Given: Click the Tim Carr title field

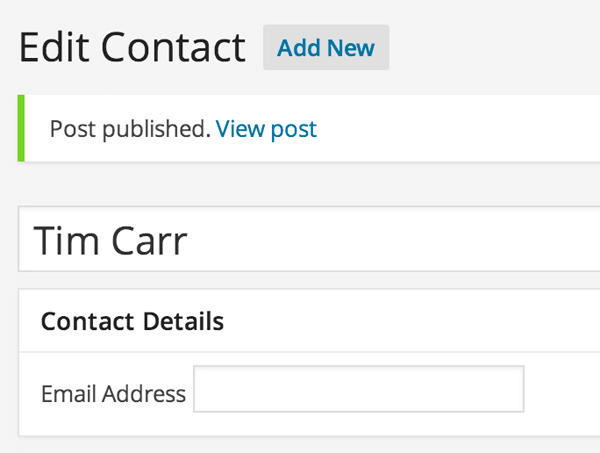Looking at the screenshot, I should (x=300, y=241).
